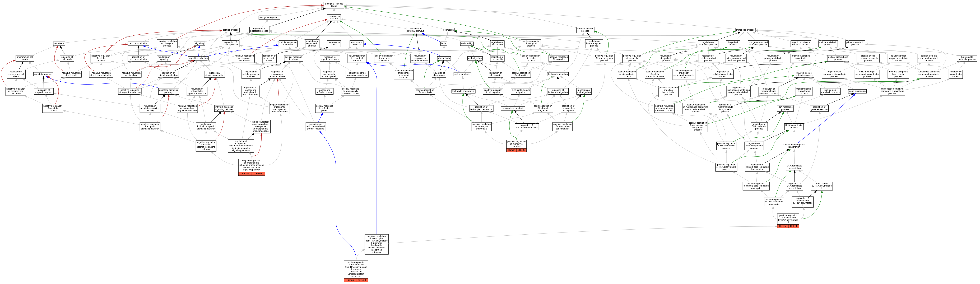Select the 'mononuclear cell migration' node
Image resolution: width=980 pixels, height=284 pixels.
point(584,91)
